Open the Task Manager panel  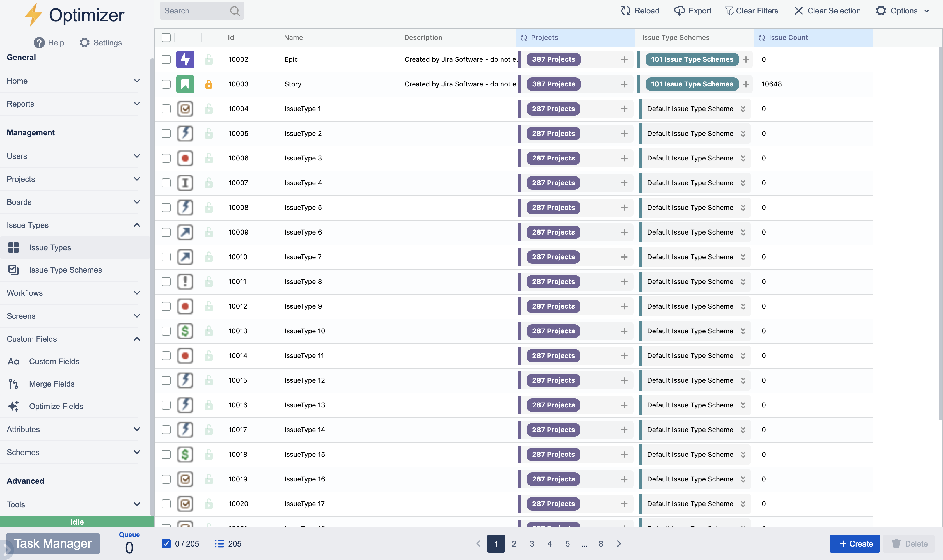(53, 544)
